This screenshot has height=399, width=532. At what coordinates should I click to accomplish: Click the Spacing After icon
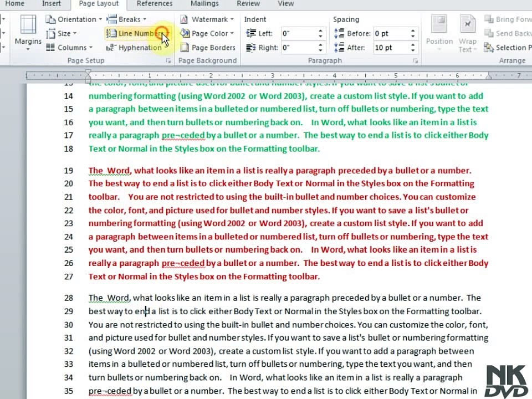coord(339,48)
